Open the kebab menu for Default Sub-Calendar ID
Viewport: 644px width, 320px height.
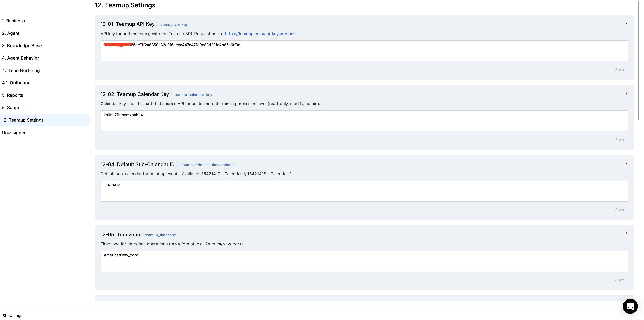click(626, 164)
